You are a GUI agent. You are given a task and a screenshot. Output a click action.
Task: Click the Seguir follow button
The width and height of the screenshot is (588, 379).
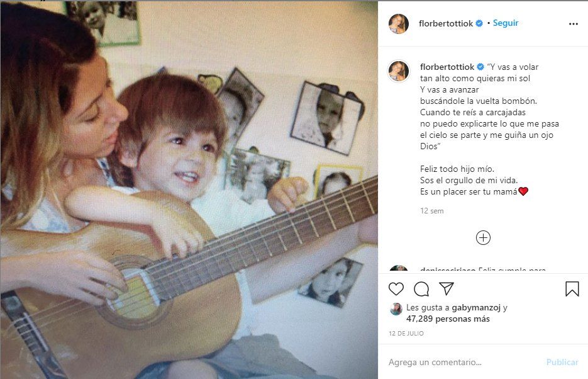tap(506, 23)
